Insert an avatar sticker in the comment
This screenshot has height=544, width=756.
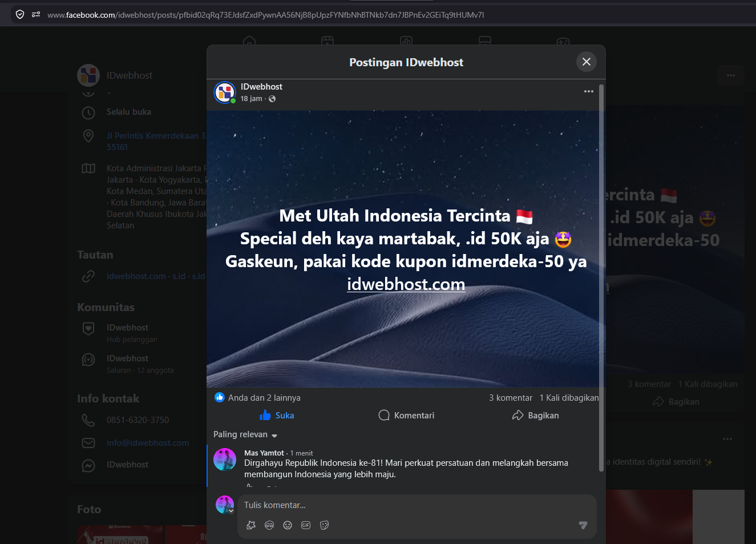(x=269, y=525)
